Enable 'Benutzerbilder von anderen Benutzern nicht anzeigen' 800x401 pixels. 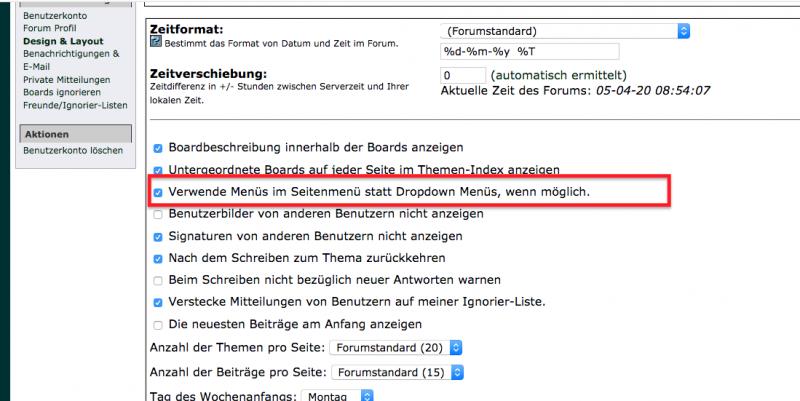[158, 214]
